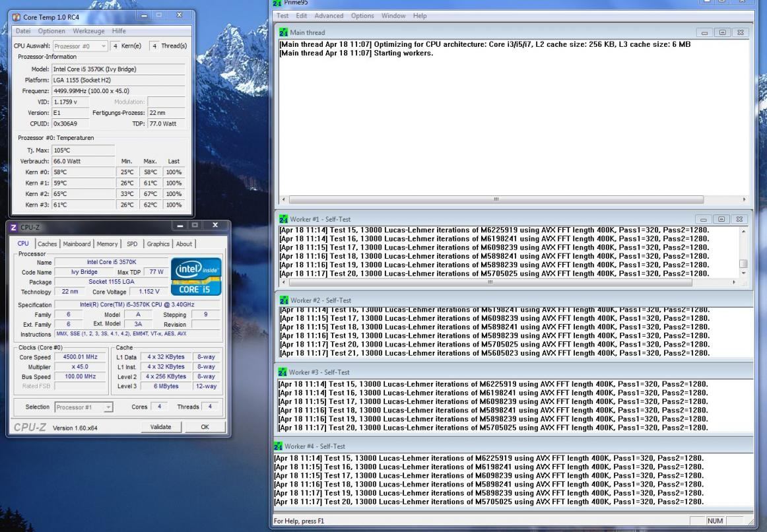Click the CPU-Z title bar Z icon
Image resolution: width=767 pixels, height=532 pixels.
point(13,227)
